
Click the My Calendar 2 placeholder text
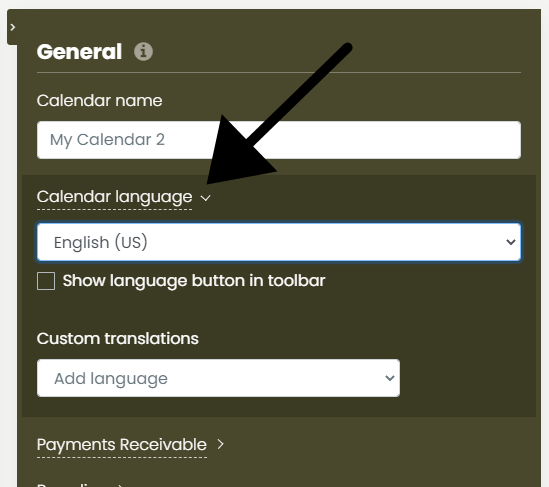coord(107,140)
